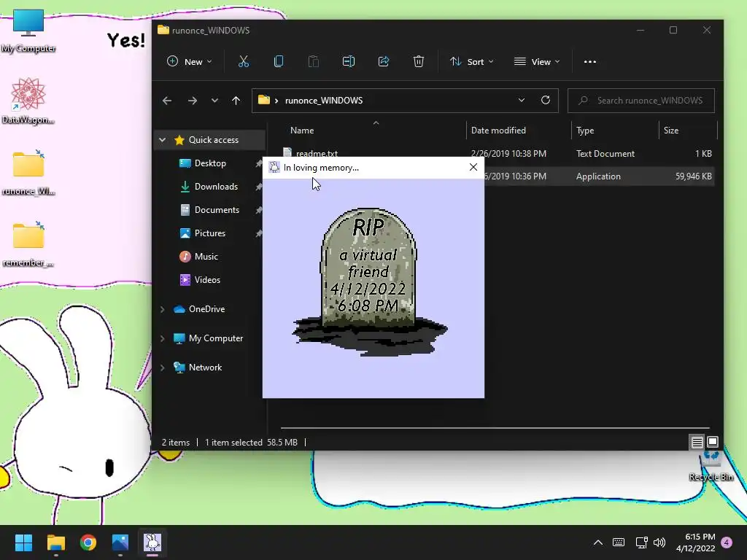The image size is (747, 560).
Task: Expand the OneDrive tree node
Action: tap(163, 309)
